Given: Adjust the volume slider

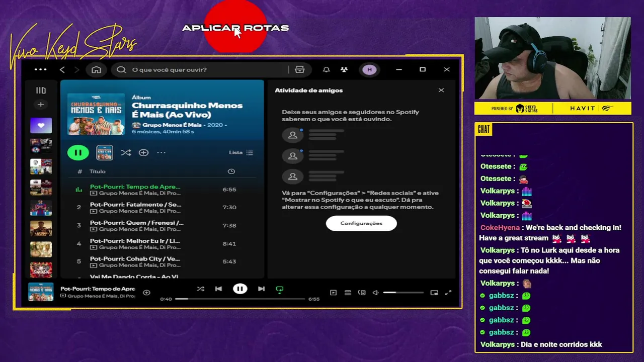Looking at the screenshot, I should tap(404, 293).
